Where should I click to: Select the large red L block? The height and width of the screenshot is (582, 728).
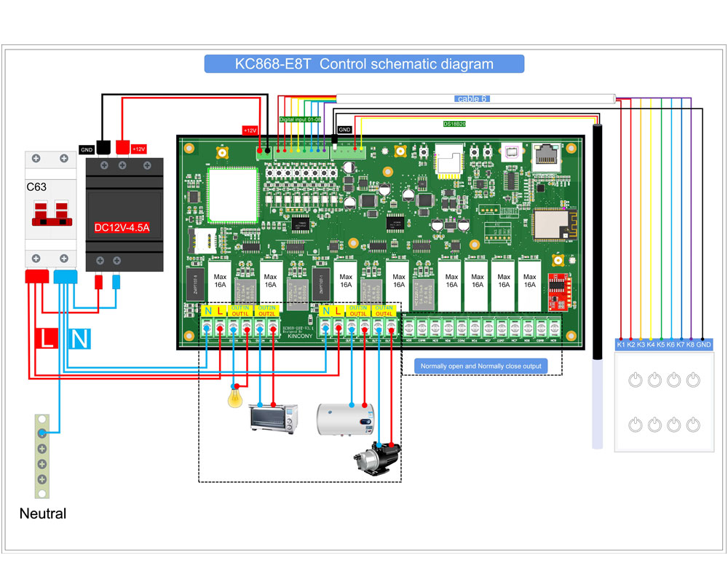48,339
